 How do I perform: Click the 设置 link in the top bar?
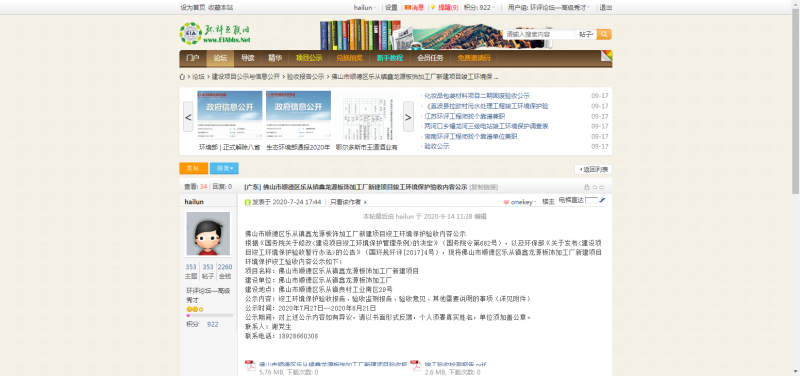391,8
